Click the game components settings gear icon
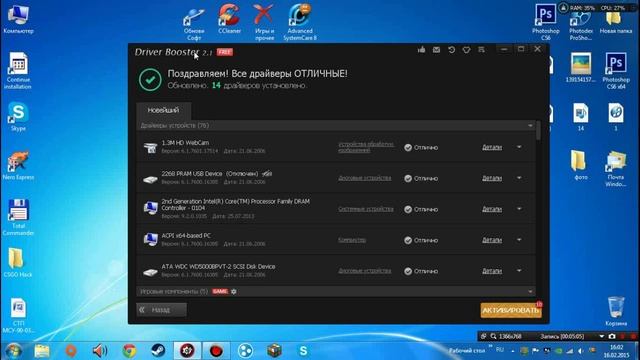640x360 pixels. pos(234,291)
